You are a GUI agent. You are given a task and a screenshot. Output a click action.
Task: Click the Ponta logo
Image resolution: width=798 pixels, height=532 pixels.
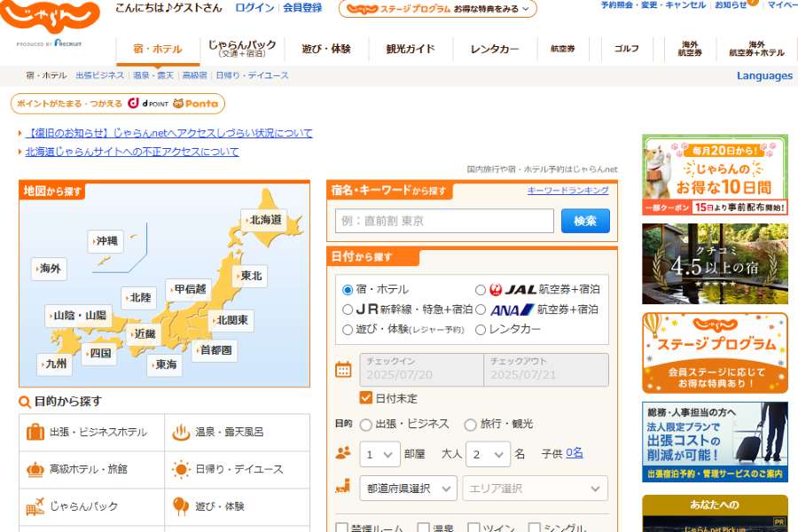[x=195, y=104]
